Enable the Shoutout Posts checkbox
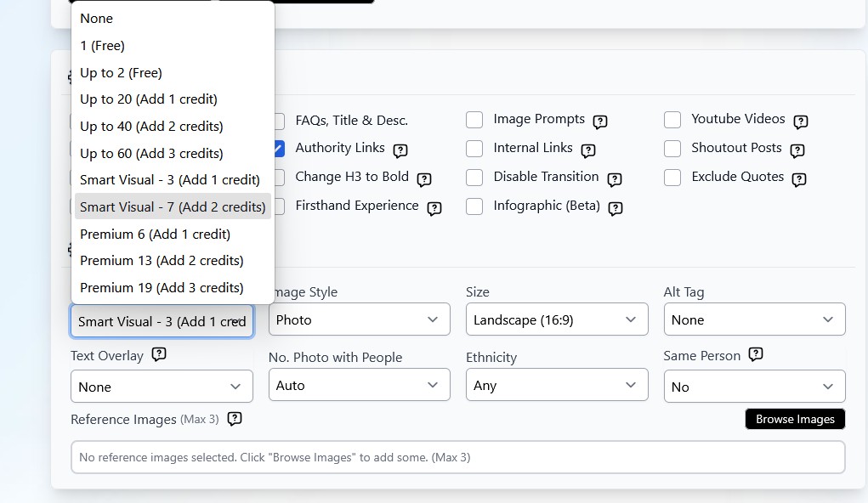This screenshot has height=503, width=868. point(672,149)
